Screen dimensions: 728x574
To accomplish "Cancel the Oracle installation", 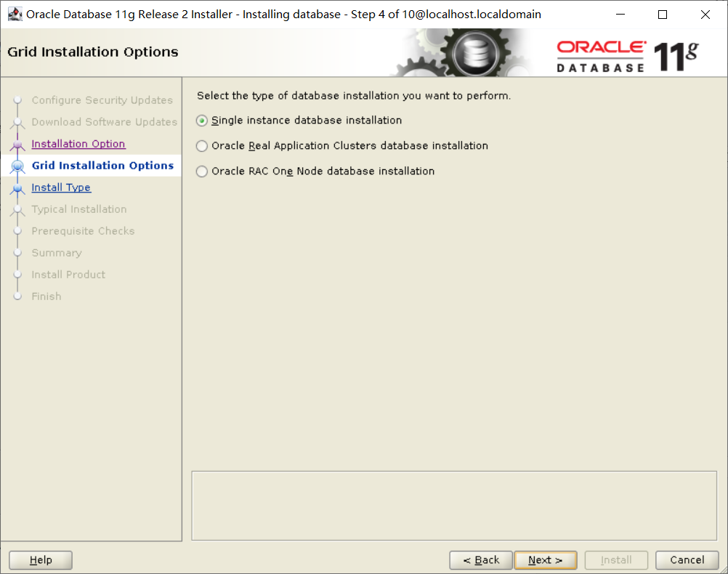I will pos(687,560).
